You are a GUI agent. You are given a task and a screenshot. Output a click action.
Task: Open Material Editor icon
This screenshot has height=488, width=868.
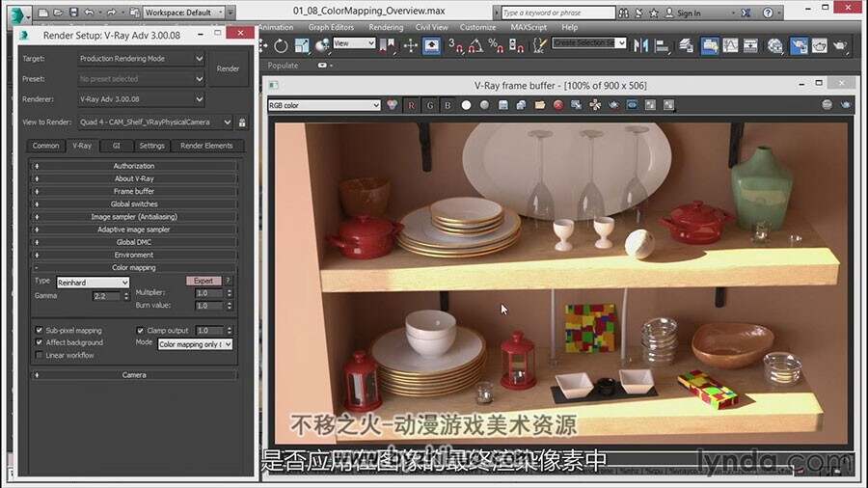click(x=774, y=46)
